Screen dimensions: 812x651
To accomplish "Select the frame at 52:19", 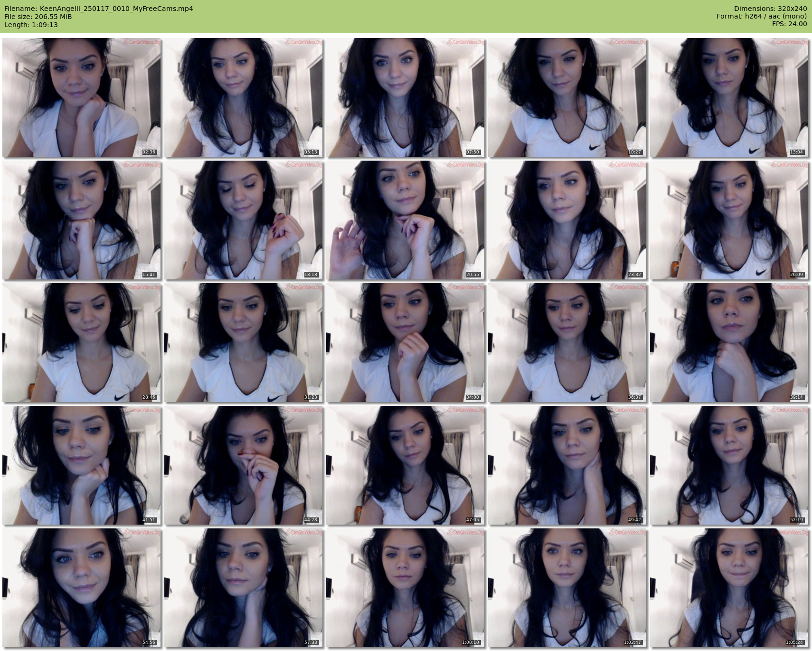I will [x=729, y=465].
